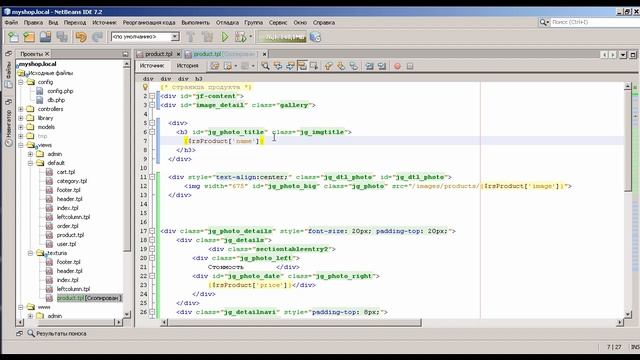Image resolution: width=640 pixels, height=360 pixels.
Task: Click Previous Bookmark editor icon
Action: point(329,66)
